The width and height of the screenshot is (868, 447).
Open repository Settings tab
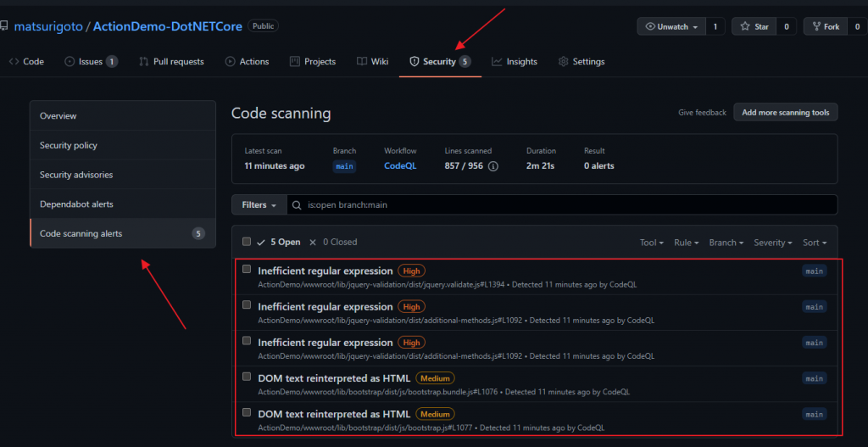click(x=581, y=61)
